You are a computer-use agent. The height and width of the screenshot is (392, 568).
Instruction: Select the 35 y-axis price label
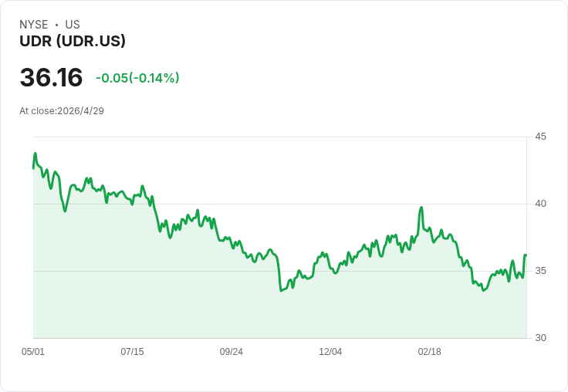click(x=541, y=271)
